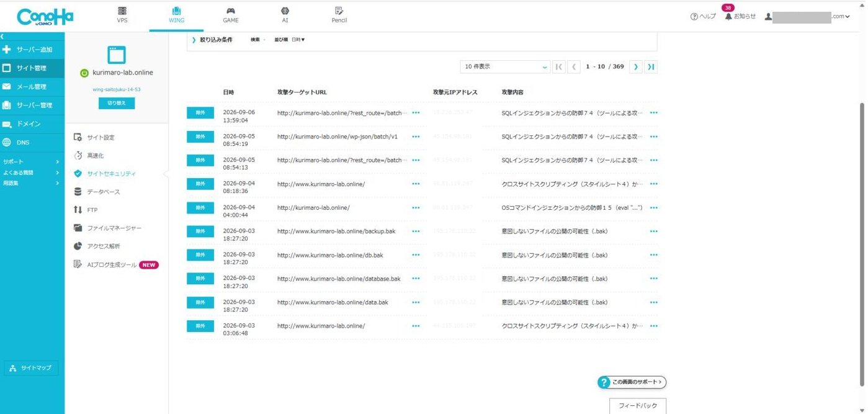
Task: Expand サポート sidebar link
Action: [x=31, y=162]
